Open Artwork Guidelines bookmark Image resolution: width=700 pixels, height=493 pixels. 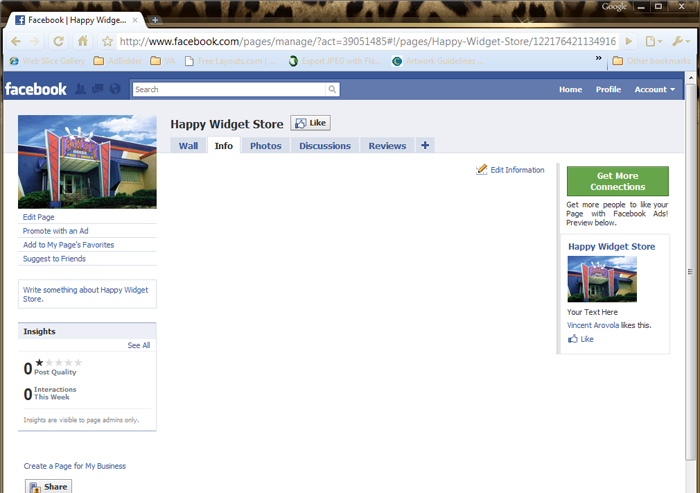point(438,61)
